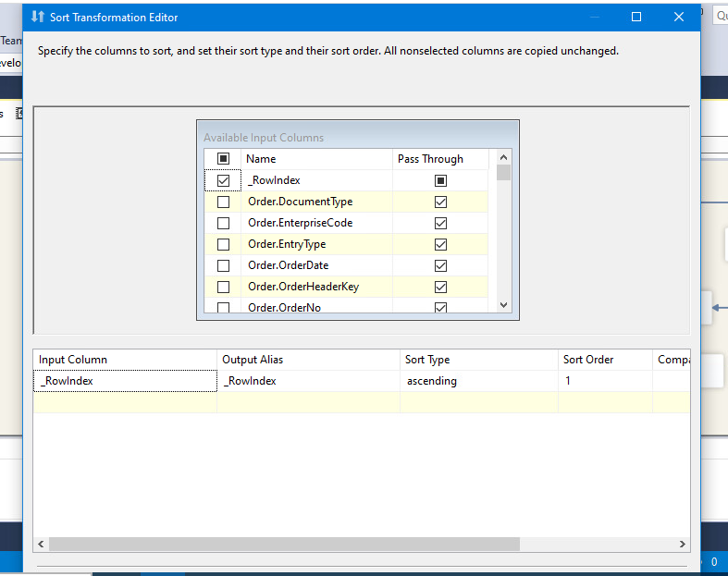Screen dimensions: 728x576
Task: Toggle the select-all Name header checkbox
Action: pyautogui.click(x=223, y=159)
